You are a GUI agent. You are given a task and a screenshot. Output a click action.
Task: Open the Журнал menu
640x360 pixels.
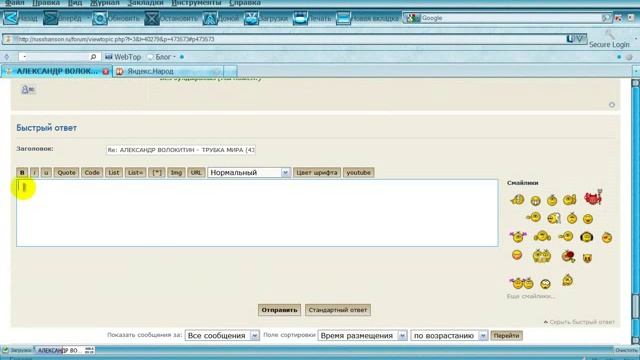point(104,3)
